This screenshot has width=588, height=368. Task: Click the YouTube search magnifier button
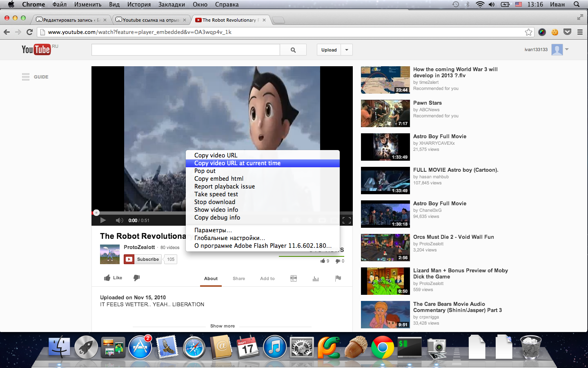pos(293,50)
